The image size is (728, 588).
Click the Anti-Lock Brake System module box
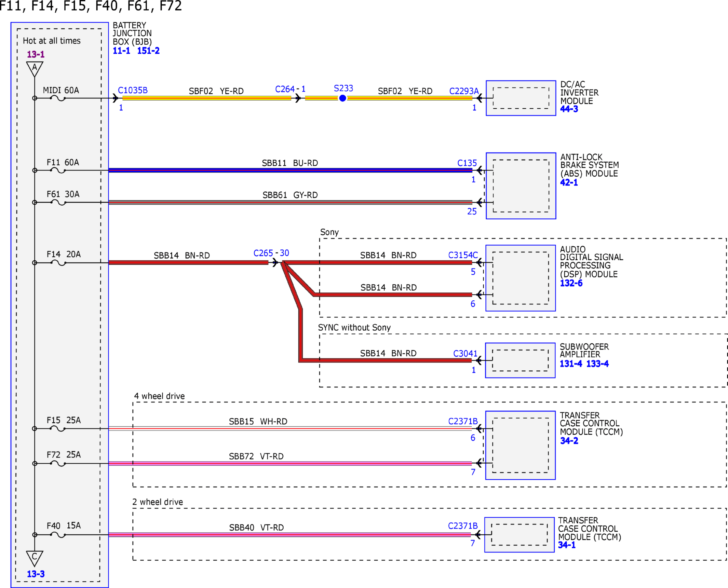point(521,186)
